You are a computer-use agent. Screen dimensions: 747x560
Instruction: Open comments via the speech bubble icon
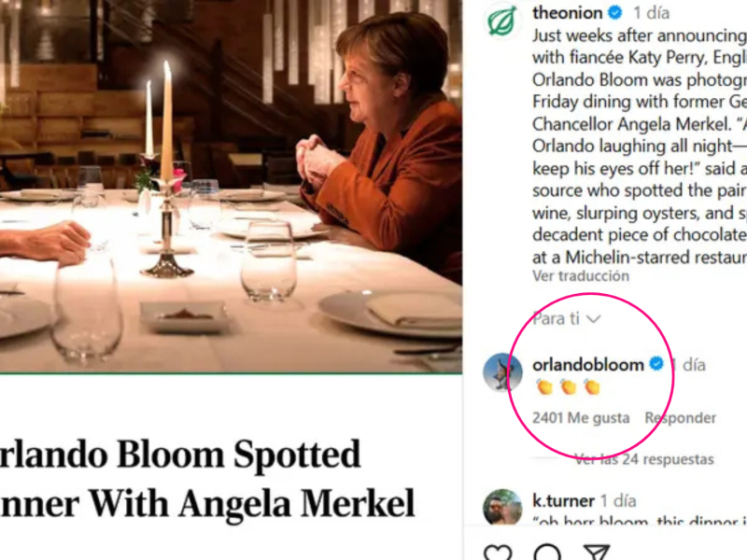click(548, 553)
